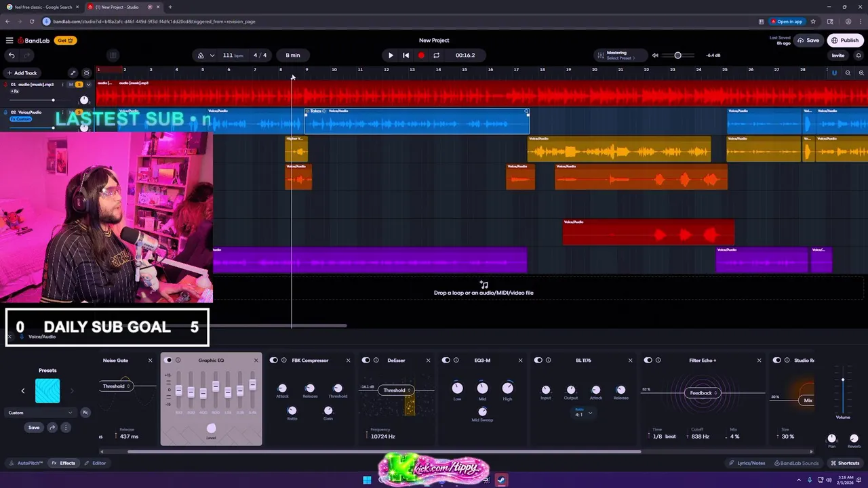868x488 pixels.
Task: Click the Publish button
Action: tap(845, 41)
